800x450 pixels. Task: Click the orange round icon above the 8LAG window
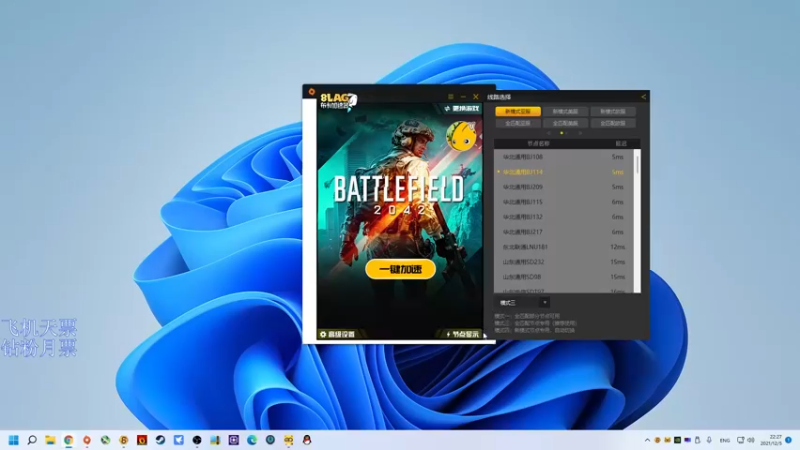pos(311,92)
